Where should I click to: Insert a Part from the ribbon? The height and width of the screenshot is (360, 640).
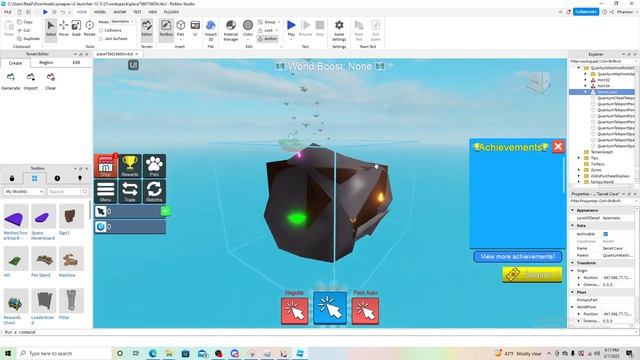pos(180,29)
